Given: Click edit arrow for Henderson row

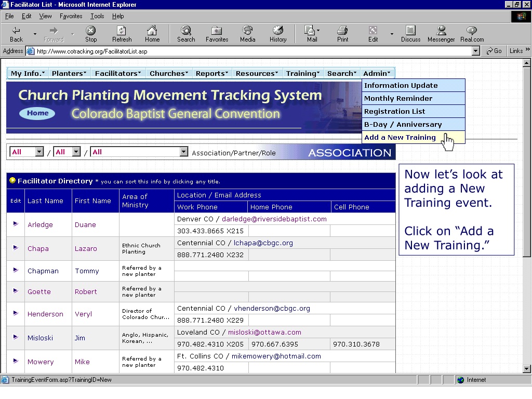Looking at the screenshot, I should pos(16,313).
